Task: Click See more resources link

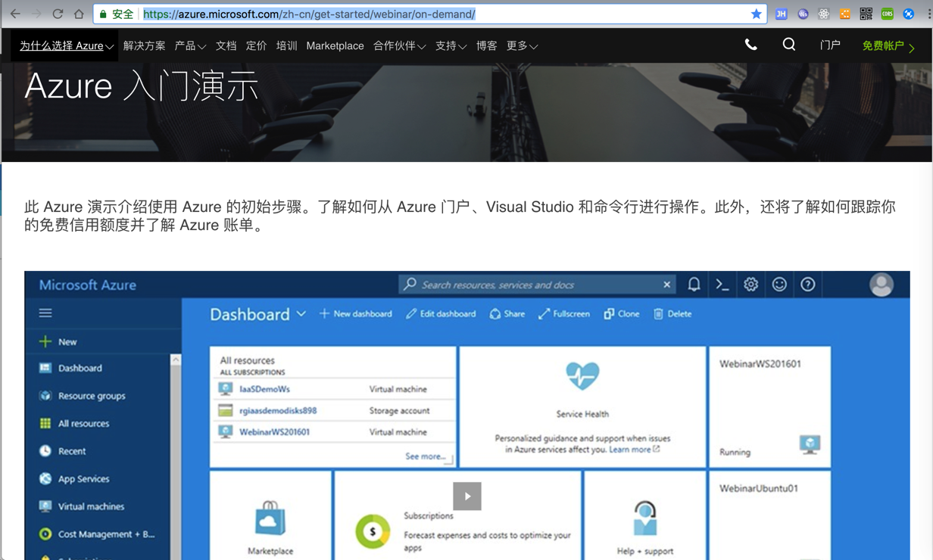Action: [425, 456]
